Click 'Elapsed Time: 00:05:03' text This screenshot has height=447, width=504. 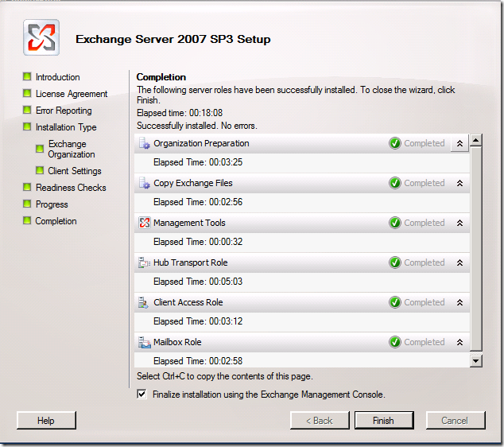coord(198,282)
